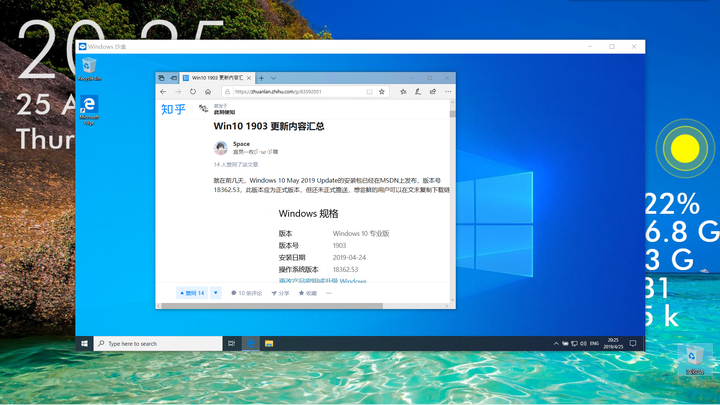Open a new tab in Edge

click(261, 78)
